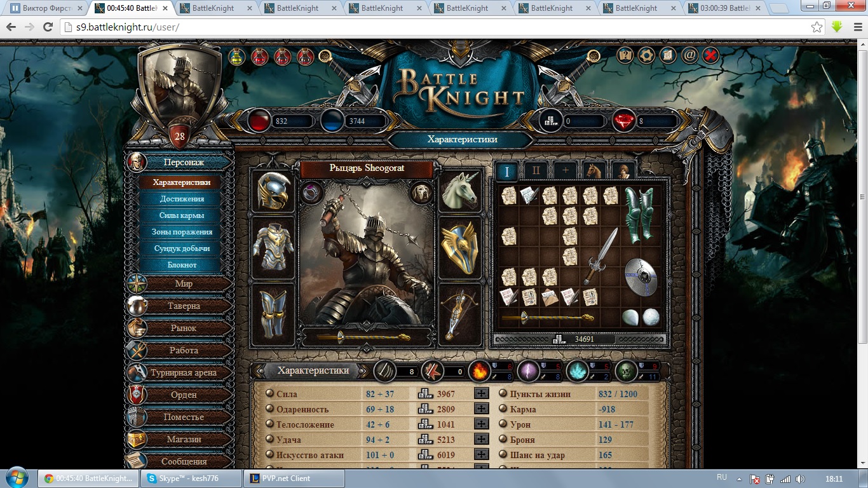Screen dimensions: 868x488
Task: Click the ruby gems icon
Action: 624,121
